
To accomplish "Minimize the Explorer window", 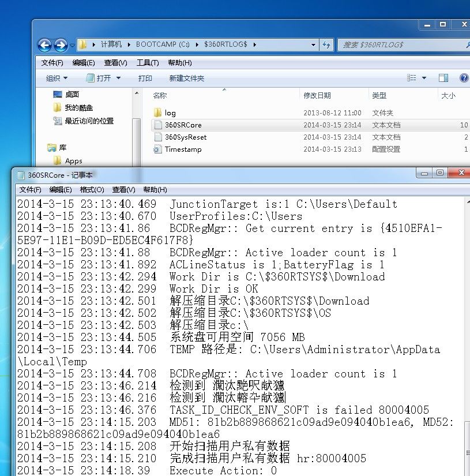I will click(x=427, y=25).
